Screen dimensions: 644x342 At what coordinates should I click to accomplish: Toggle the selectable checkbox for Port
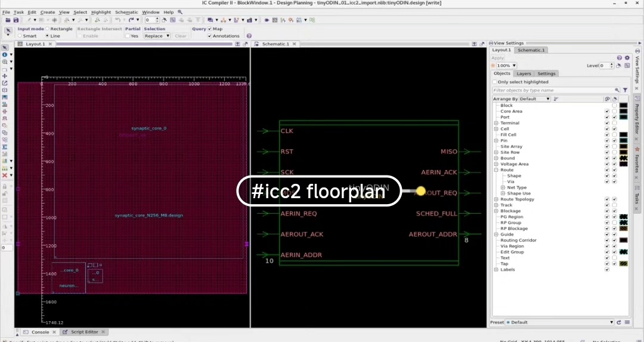click(x=614, y=117)
